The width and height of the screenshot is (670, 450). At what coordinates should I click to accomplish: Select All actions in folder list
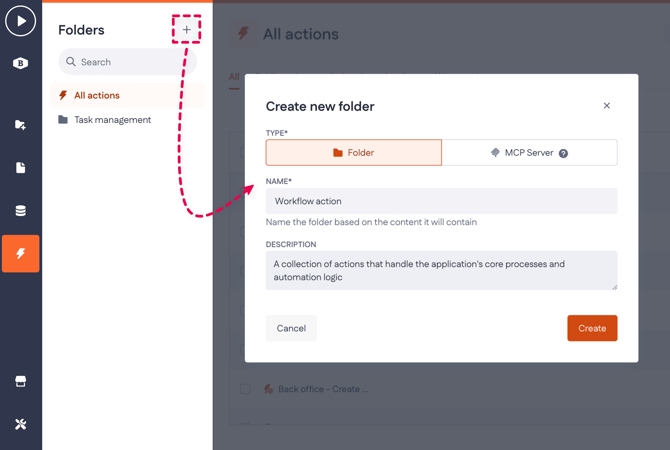pos(96,96)
